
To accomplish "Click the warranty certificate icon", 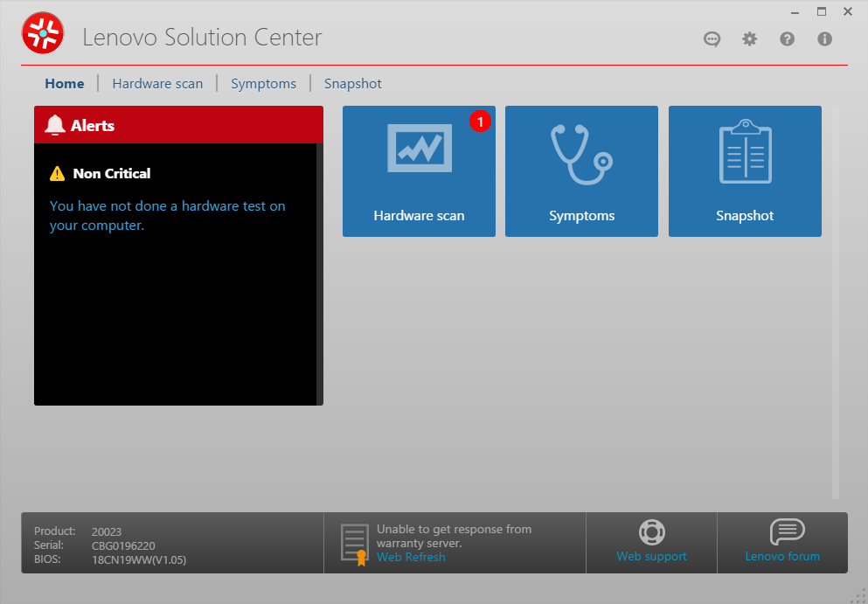I will [x=355, y=545].
